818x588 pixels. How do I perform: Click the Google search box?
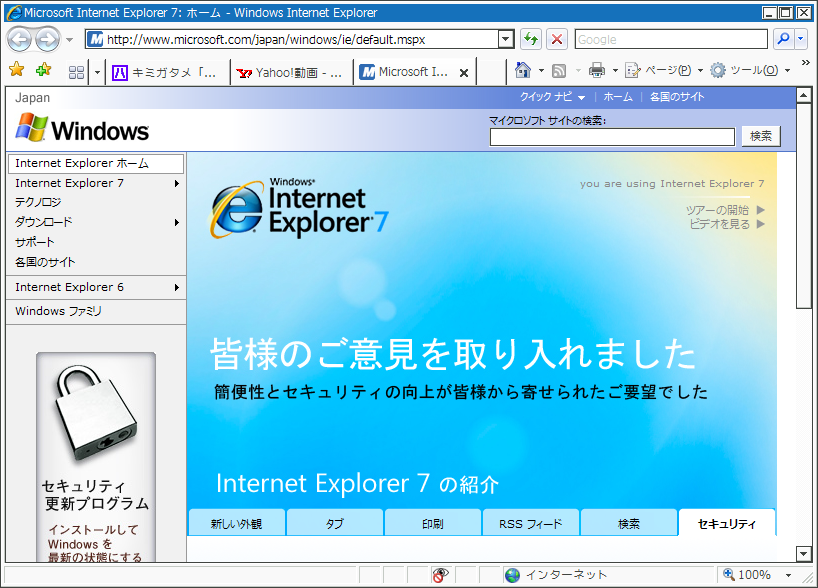tap(671, 39)
